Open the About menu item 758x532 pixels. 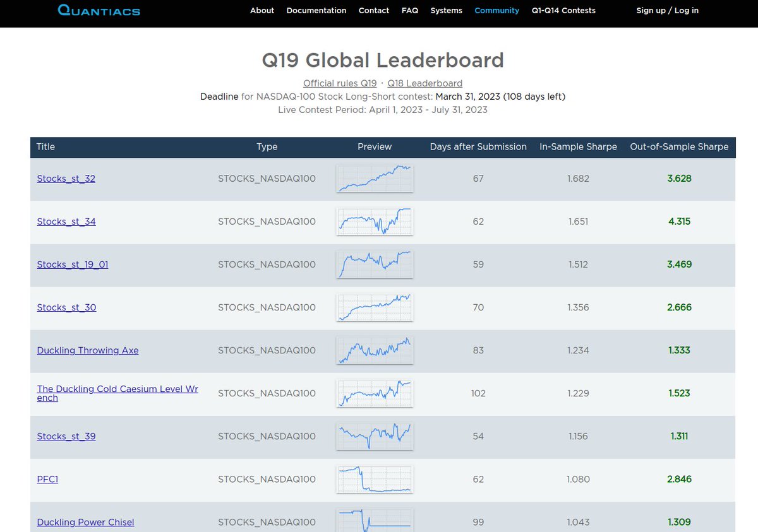[x=262, y=10]
